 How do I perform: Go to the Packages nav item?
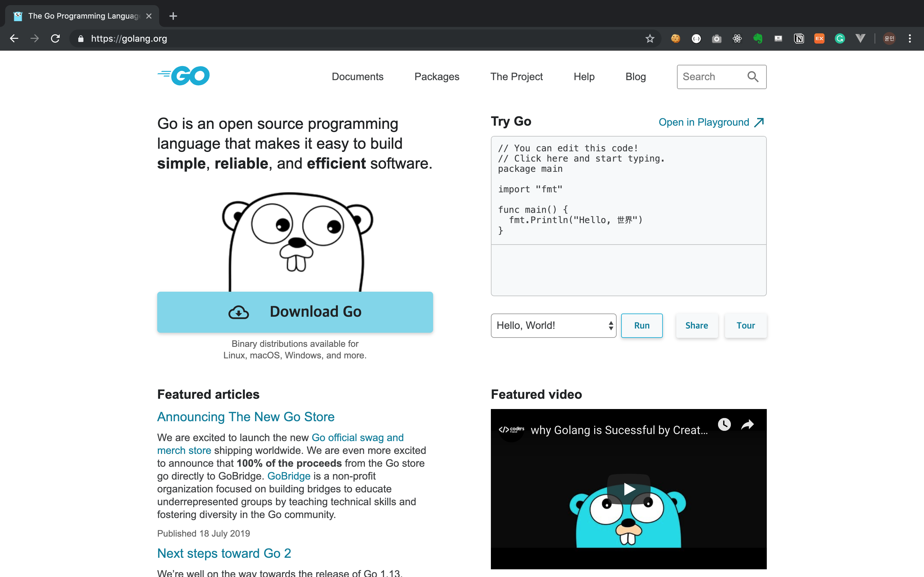(x=437, y=77)
